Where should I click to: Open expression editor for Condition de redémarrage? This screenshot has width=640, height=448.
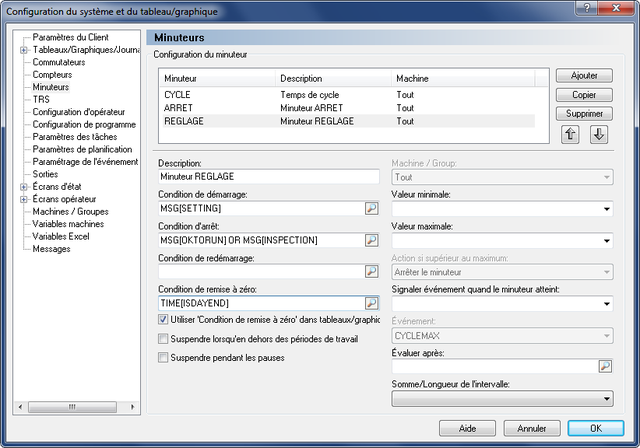point(371,271)
